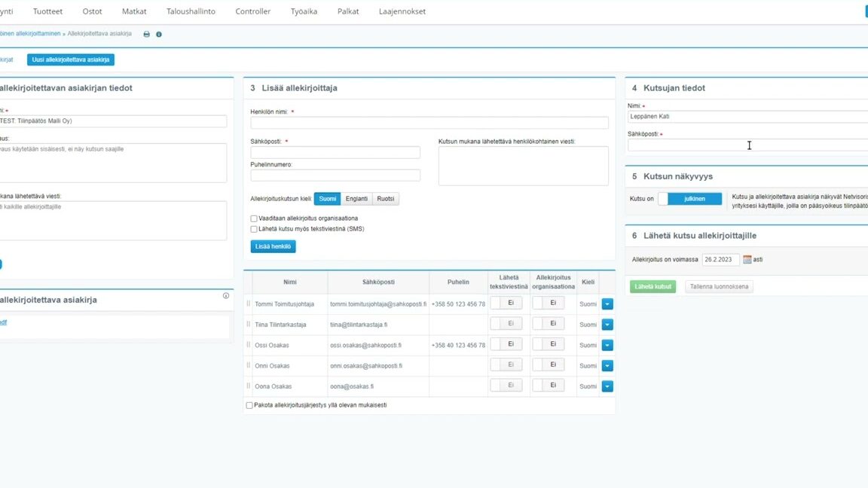This screenshot has width=868, height=488.
Task: Click drag handle for Onni Osakas row
Action: 248,365
